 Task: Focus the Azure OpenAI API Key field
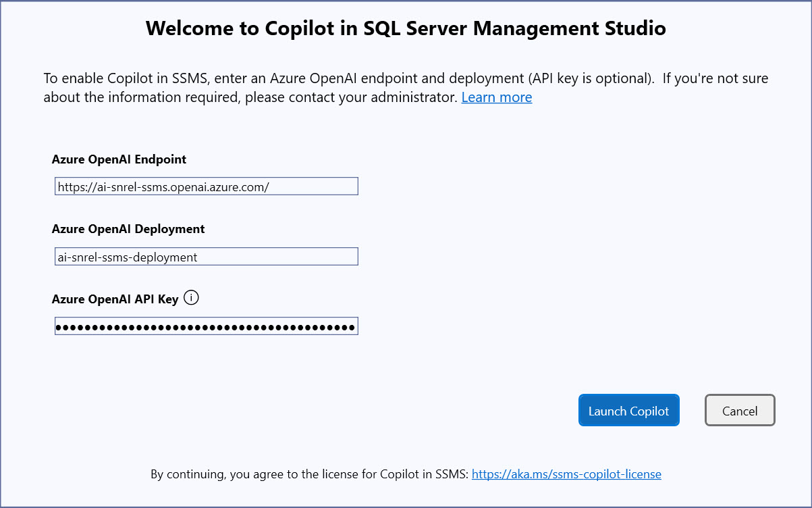pyautogui.click(x=206, y=327)
